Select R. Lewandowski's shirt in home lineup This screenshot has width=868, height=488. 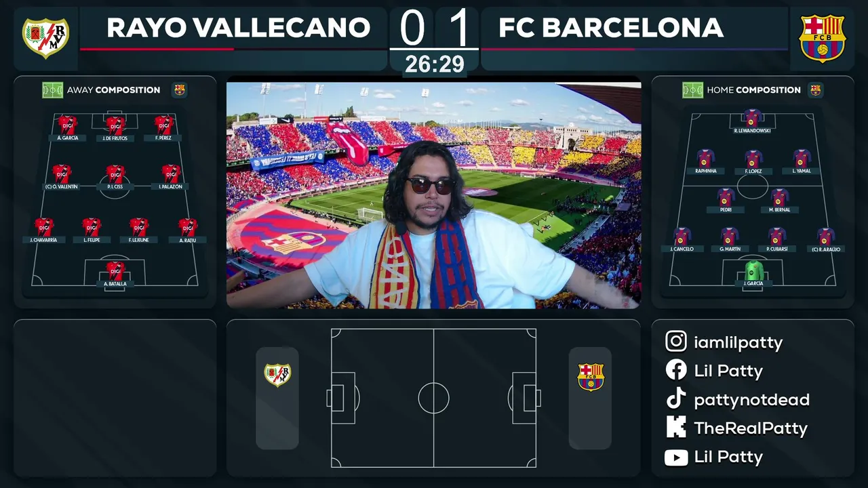click(x=753, y=117)
